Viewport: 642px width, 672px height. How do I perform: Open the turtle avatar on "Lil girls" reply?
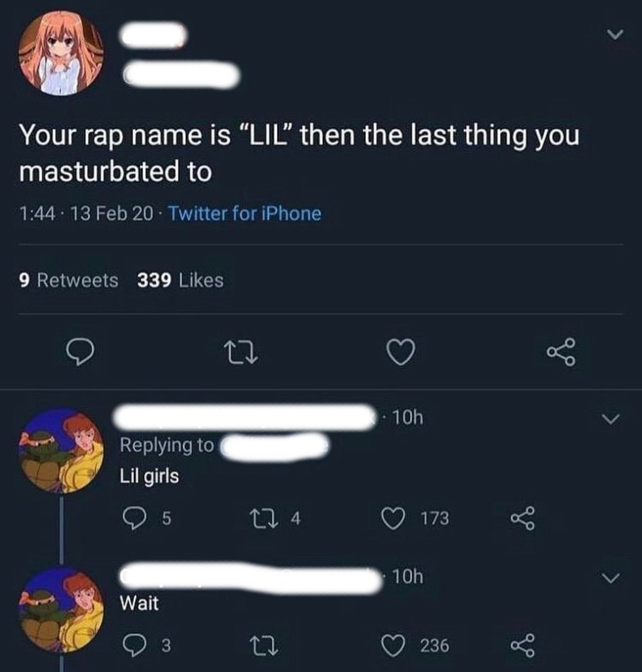coord(62,451)
